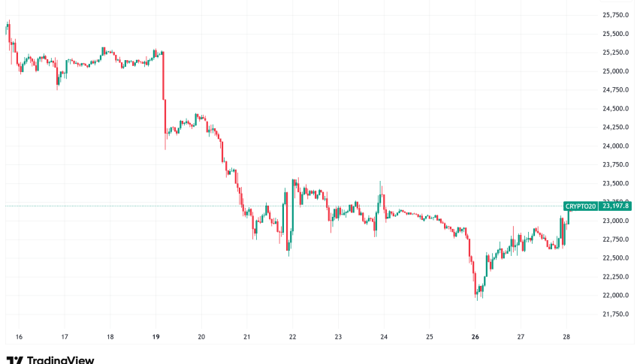Select the CRYPTO20 symbol label
This screenshot has height=364, width=640.
tap(581, 206)
